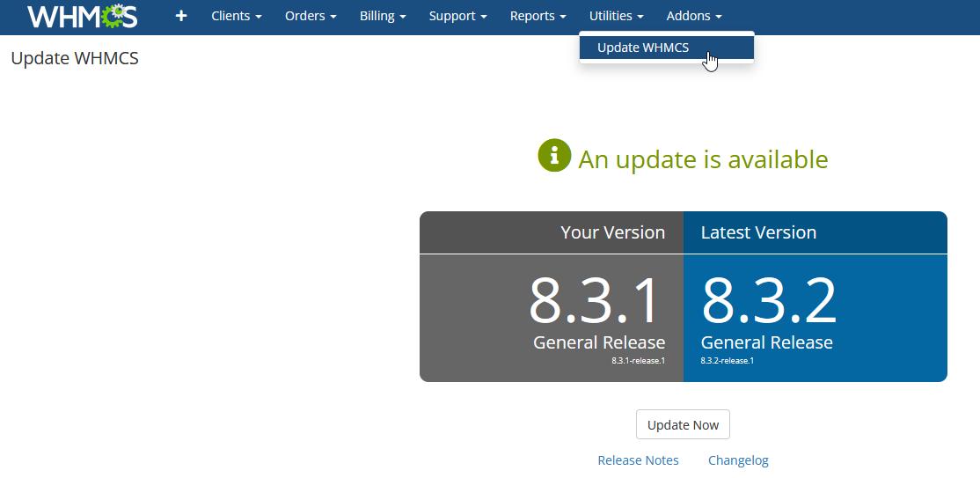Click the WHMCS logo

coord(82,16)
